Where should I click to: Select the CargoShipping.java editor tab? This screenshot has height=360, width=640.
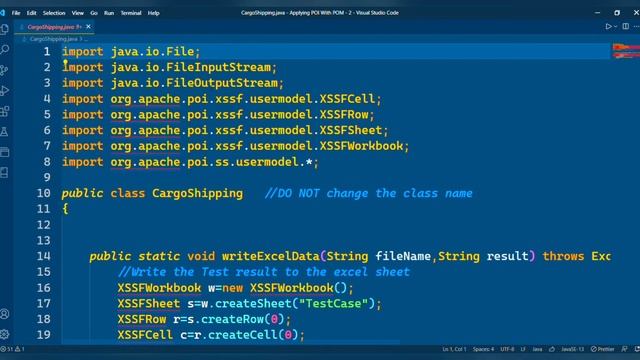(x=54, y=27)
